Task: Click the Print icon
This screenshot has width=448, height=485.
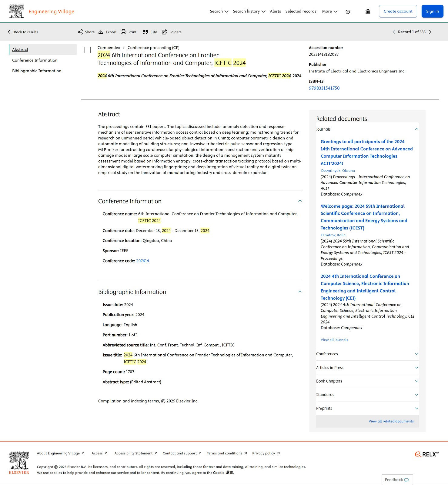Action: 123,32
